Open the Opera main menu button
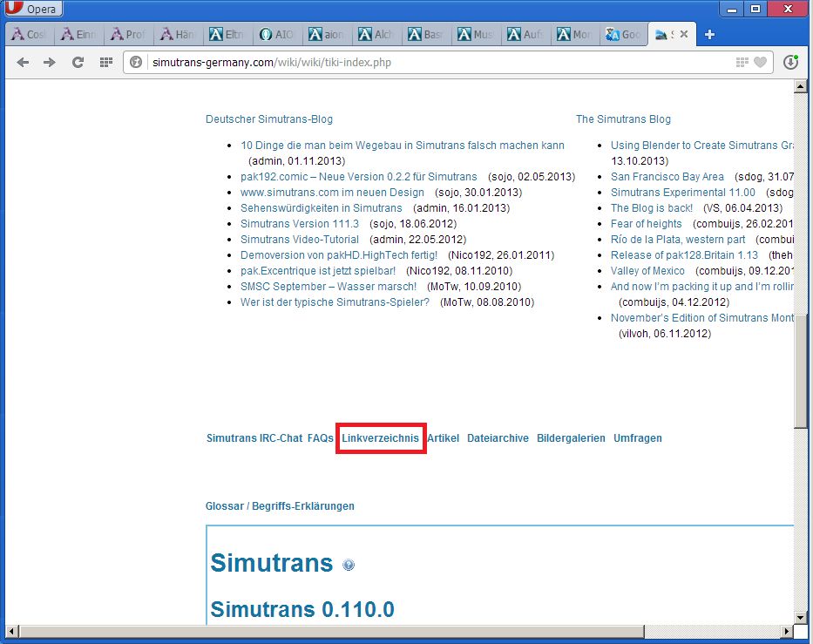 tap(32, 9)
